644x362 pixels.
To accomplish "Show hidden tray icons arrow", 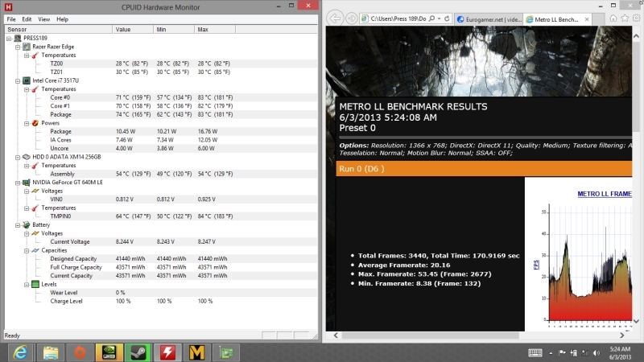I will pos(551,353).
